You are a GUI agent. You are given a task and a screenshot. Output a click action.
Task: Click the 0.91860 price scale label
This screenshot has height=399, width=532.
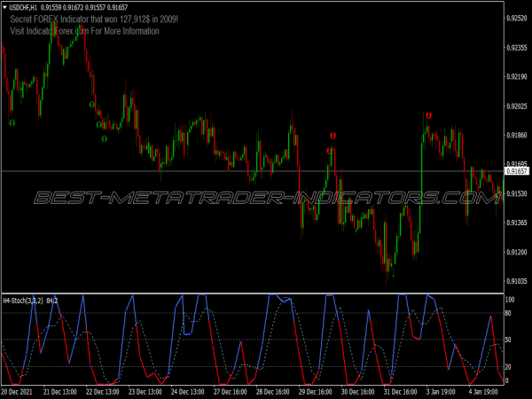tap(517, 135)
